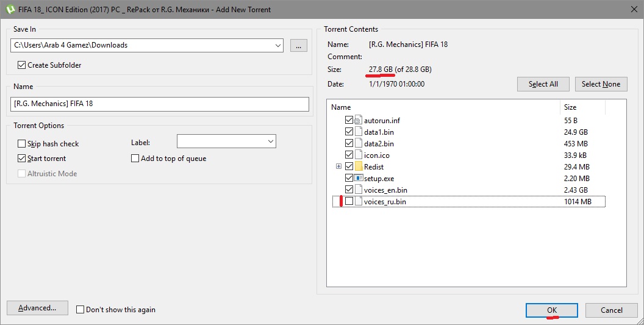Click the 2.43 GB size value

pyautogui.click(x=576, y=190)
